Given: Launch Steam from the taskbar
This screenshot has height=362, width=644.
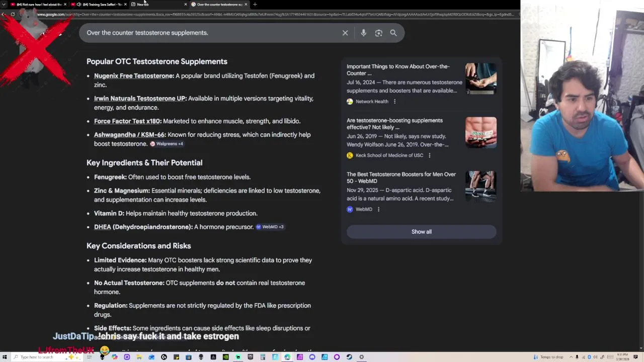Looking at the screenshot, I should pos(349,357).
